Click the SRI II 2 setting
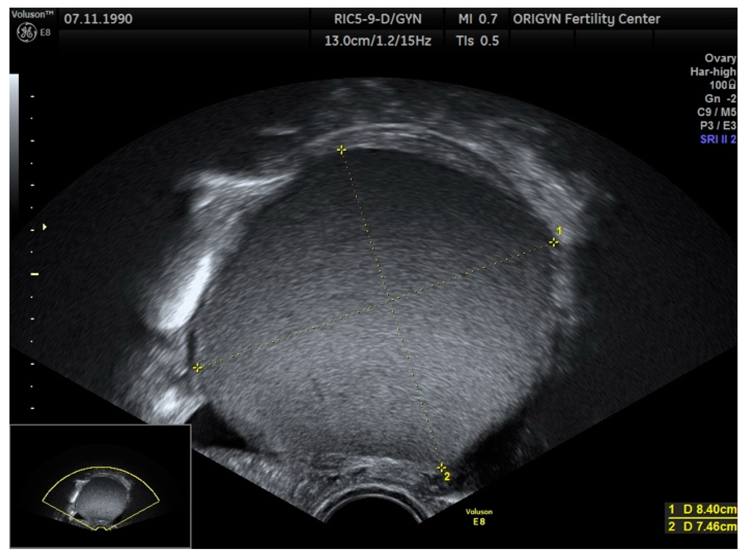Image resolution: width=747 pixels, height=560 pixels. [718, 139]
